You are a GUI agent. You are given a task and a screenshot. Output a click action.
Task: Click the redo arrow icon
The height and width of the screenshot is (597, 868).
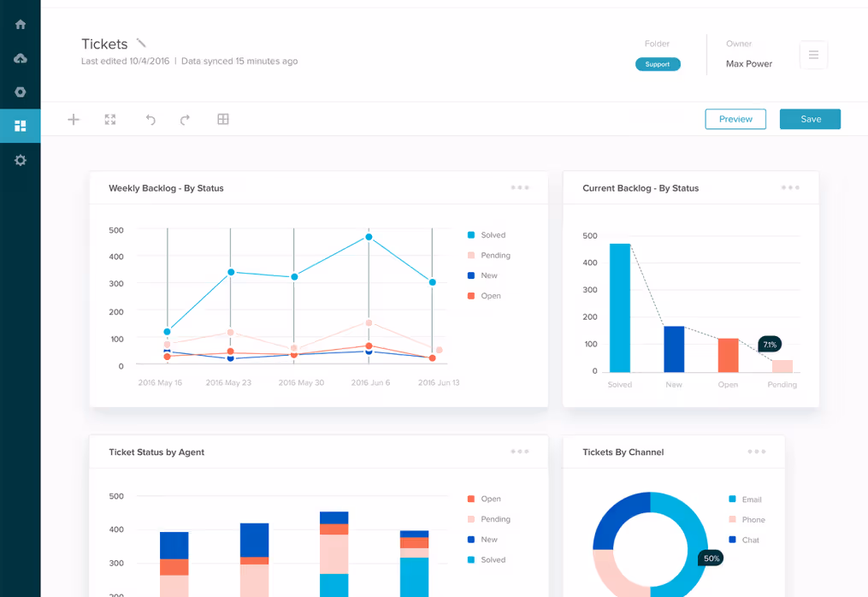[x=185, y=119]
